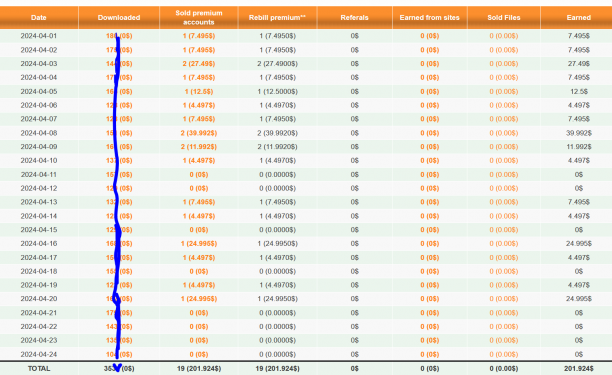Open Earned from sites link for 2024-04-01
Screen dimensions: 612x375
click(x=429, y=36)
